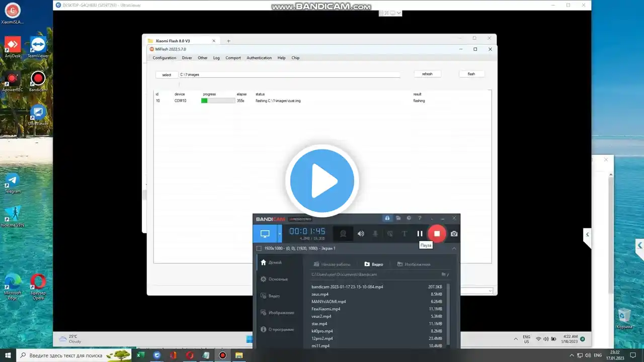Click the Windows Start button on taskbar
Image resolution: width=644 pixels, height=362 pixels.
(x=8, y=355)
